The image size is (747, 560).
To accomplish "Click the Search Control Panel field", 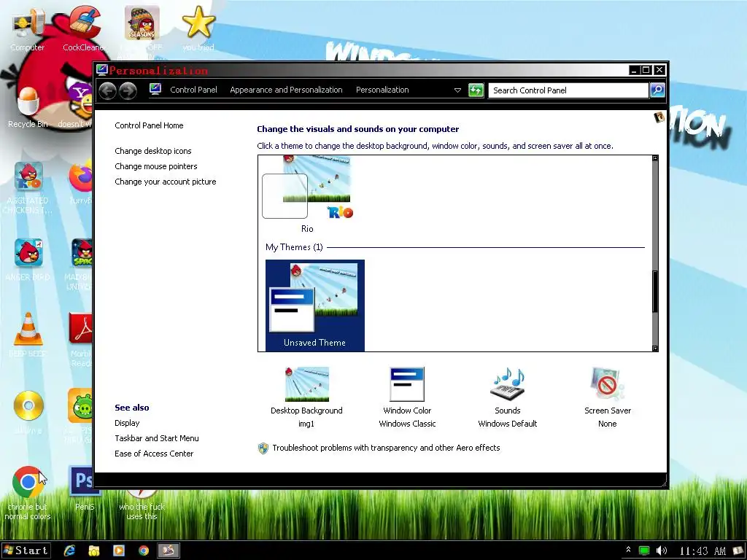I will [x=568, y=90].
